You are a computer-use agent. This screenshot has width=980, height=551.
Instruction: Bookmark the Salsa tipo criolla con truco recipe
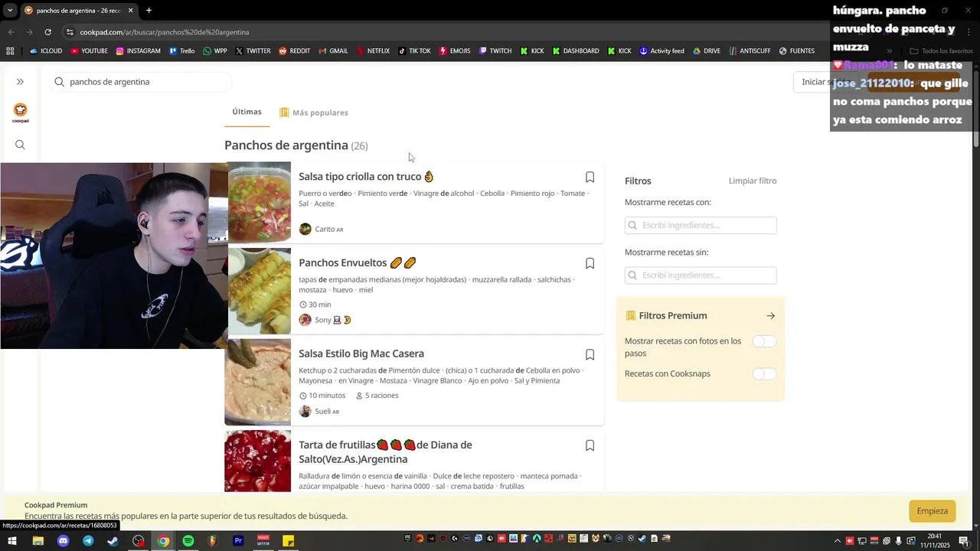(x=590, y=177)
